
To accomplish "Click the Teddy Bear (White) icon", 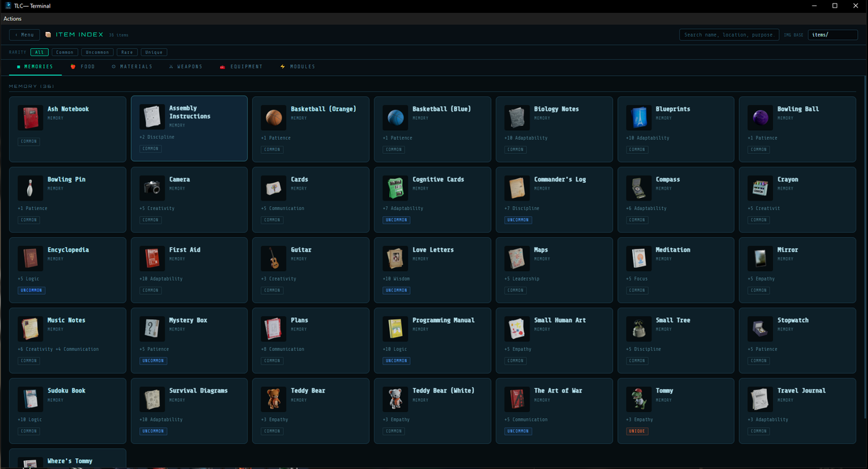I will 395,400.
